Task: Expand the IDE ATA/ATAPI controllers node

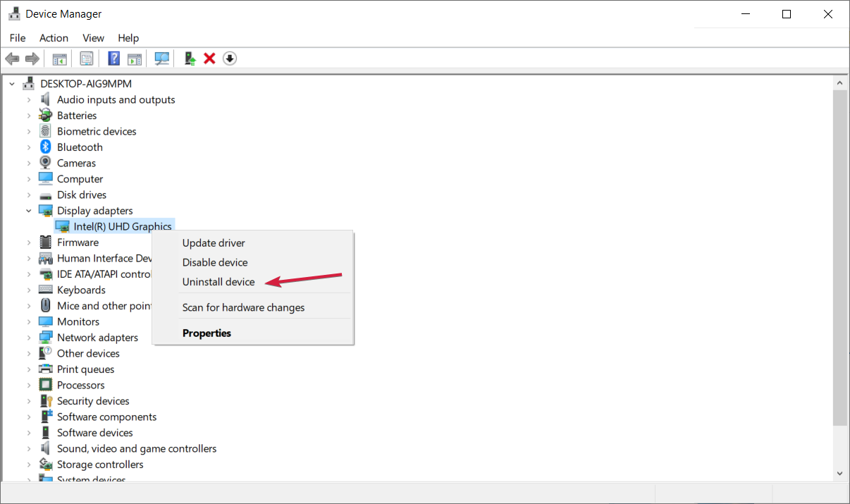Action: pyautogui.click(x=29, y=274)
